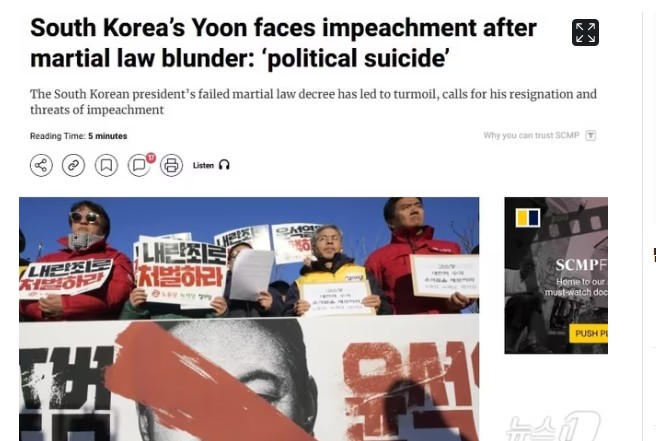Open the comments speech bubble icon

tap(138, 166)
